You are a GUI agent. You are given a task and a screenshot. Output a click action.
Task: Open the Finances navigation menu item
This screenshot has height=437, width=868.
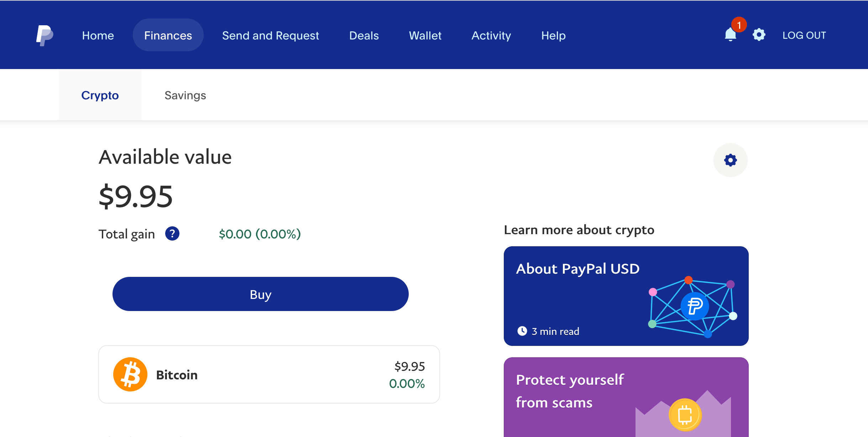(x=168, y=35)
